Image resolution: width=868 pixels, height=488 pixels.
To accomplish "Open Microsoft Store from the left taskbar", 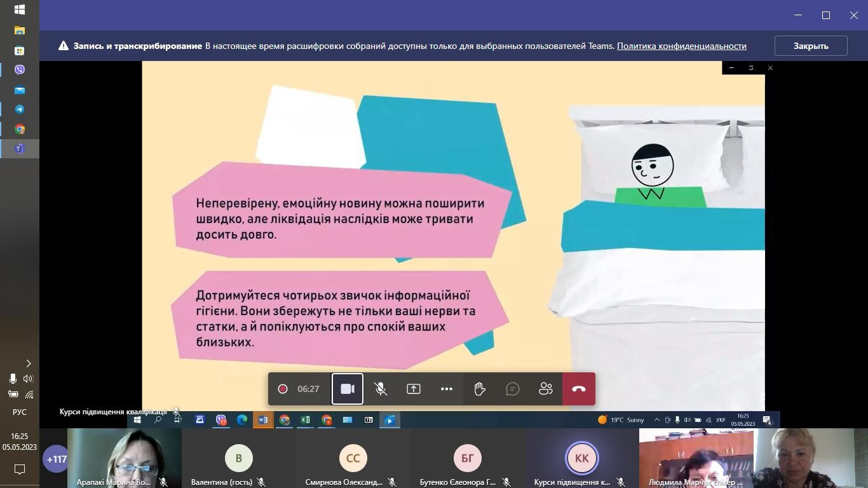I will (x=20, y=50).
